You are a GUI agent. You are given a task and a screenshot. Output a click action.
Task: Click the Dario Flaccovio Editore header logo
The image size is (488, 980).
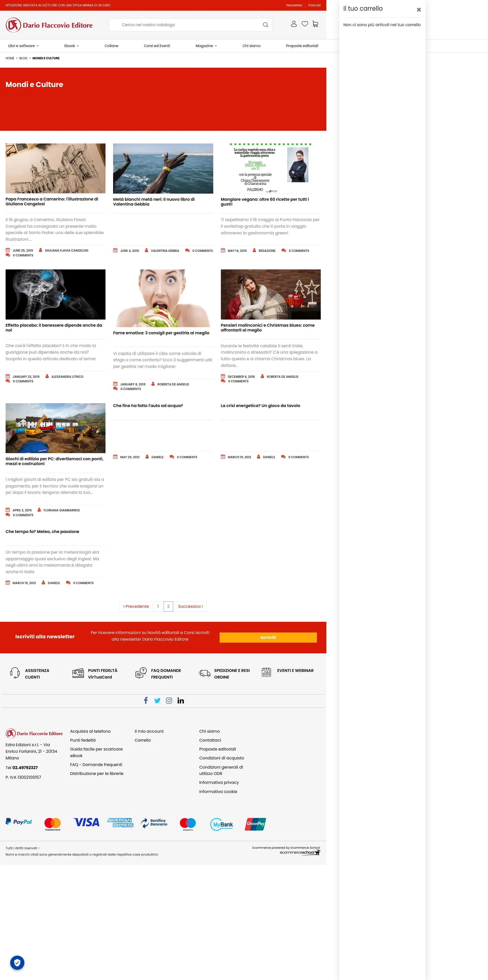click(49, 25)
